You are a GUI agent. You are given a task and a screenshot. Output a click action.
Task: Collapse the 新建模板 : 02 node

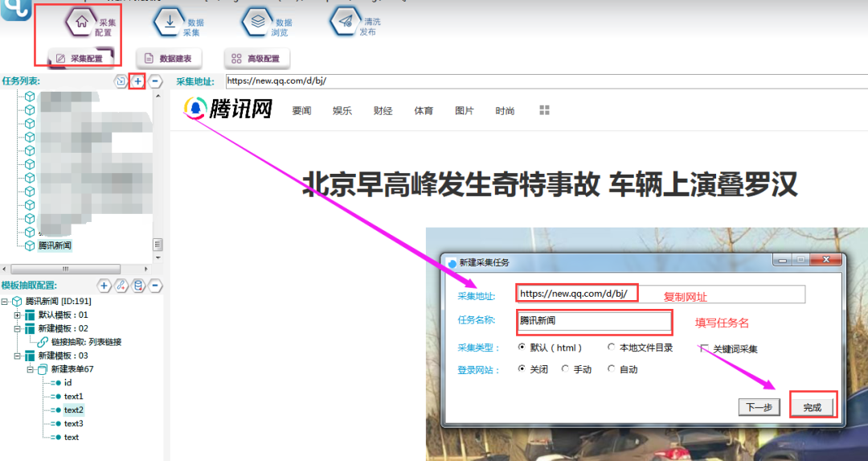(17, 328)
